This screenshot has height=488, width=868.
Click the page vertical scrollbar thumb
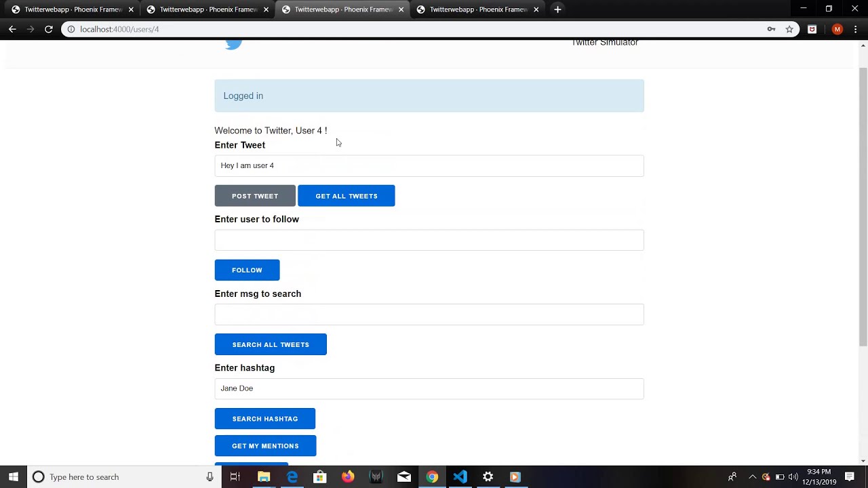[863, 207]
